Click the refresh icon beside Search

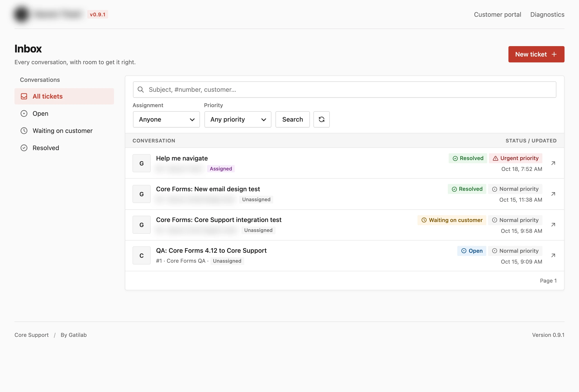(321, 119)
